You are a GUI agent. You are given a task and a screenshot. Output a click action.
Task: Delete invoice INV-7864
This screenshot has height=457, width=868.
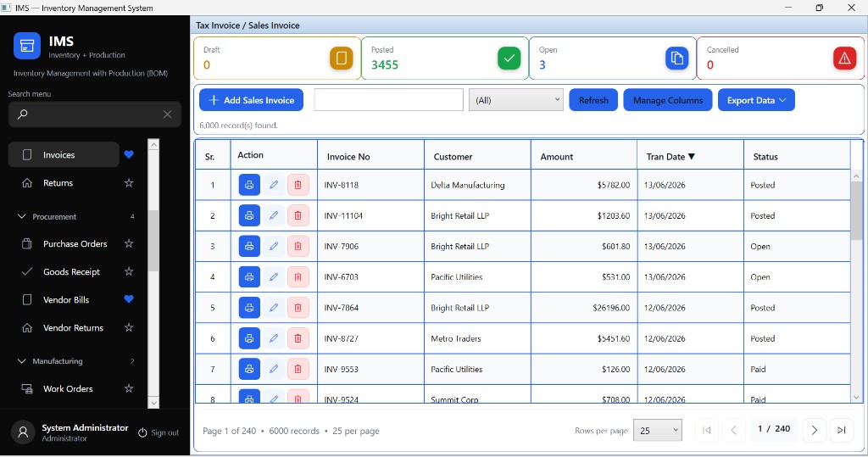point(298,308)
